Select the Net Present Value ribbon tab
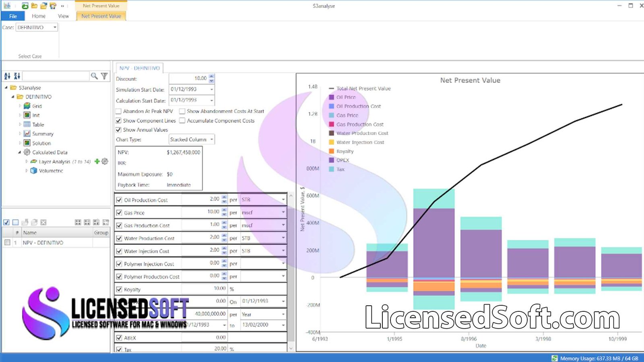The image size is (644, 362). [101, 16]
